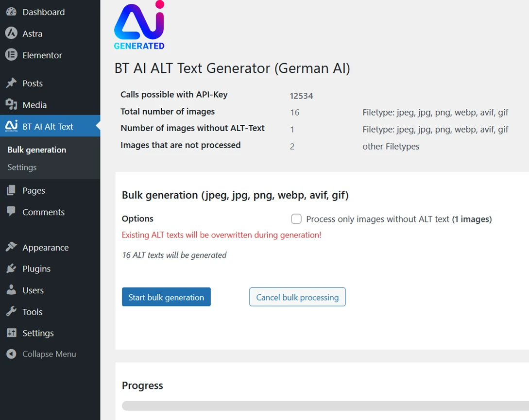Image resolution: width=529 pixels, height=420 pixels.
Task: Select the Astra theme icon in sidebar
Action: coord(11,34)
